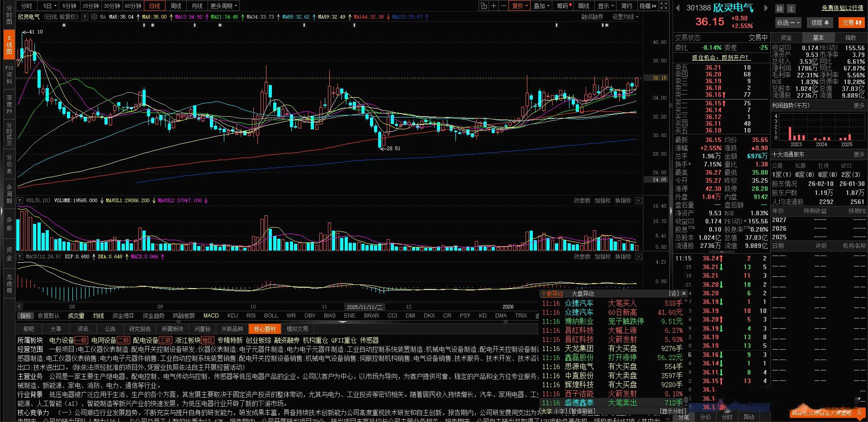868x422 pixels.
Task: Select the 成交量 indicator option
Action: tap(76, 316)
